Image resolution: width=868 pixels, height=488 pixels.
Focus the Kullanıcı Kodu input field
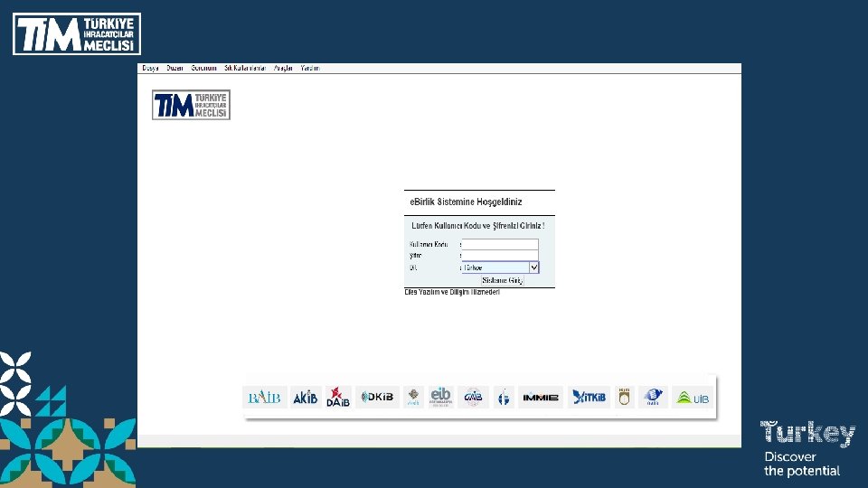[x=500, y=244]
